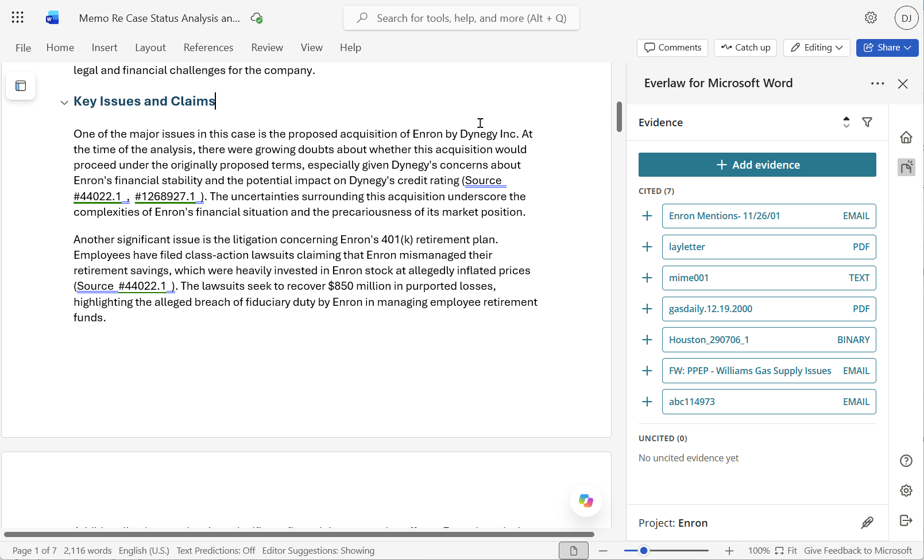Open the Layout tab
This screenshot has width=924, height=560.
(150, 48)
